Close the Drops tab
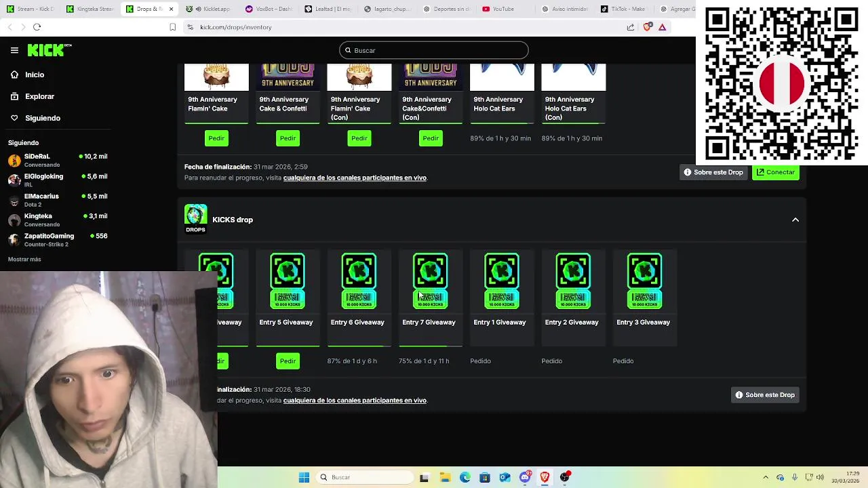868x488 pixels. point(171,9)
